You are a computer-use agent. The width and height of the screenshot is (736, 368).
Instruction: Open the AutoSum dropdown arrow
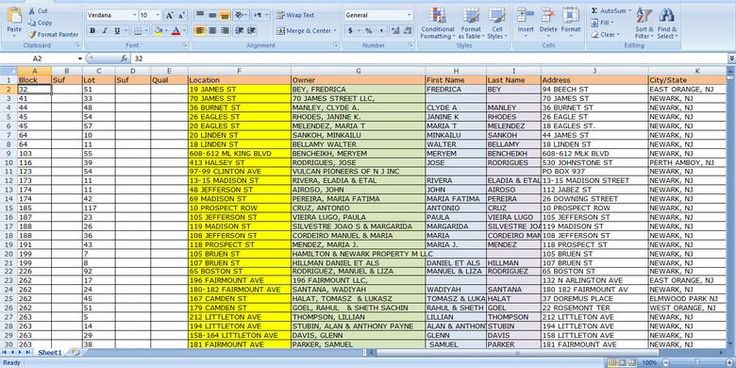coord(630,10)
